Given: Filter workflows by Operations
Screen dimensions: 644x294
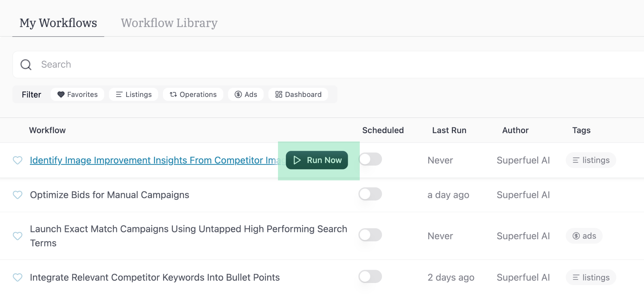Looking at the screenshot, I should click(x=193, y=94).
